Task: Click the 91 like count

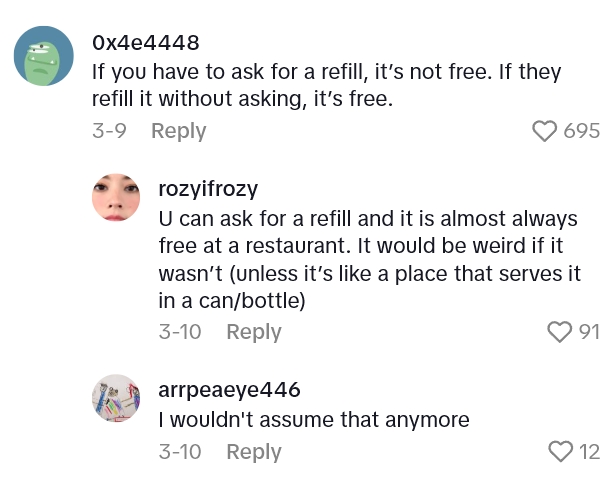Action: [x=589, y=332]
